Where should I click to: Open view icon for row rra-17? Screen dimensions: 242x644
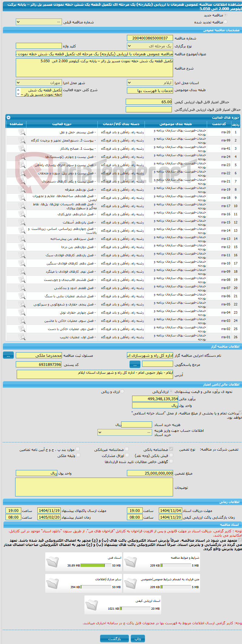point(22,206)
